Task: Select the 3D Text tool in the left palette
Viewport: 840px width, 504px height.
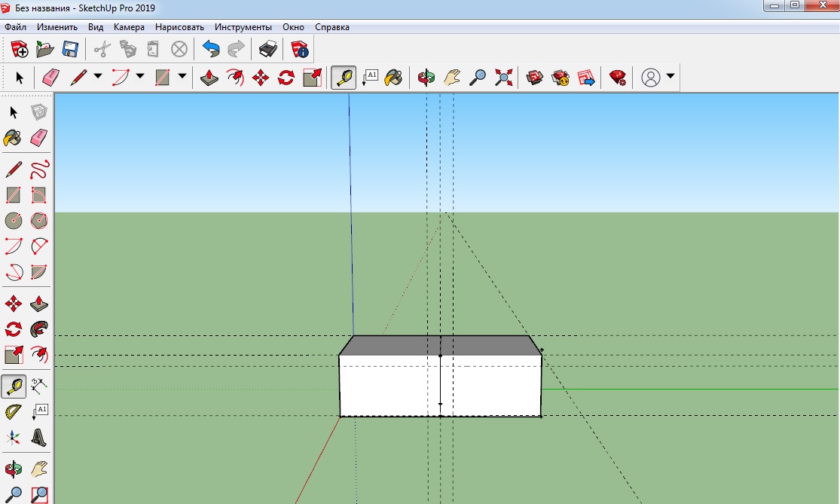Action: (x=39, y=438)
